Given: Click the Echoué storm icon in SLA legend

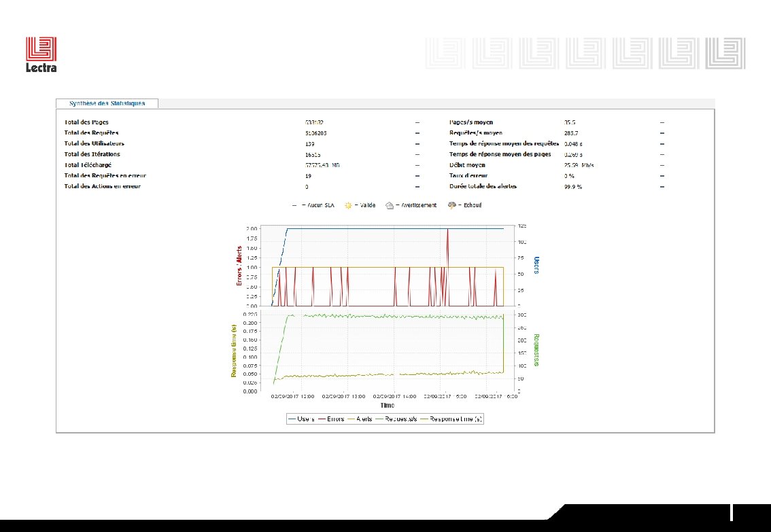Looking at the screenshot, I should coord(452,205).
